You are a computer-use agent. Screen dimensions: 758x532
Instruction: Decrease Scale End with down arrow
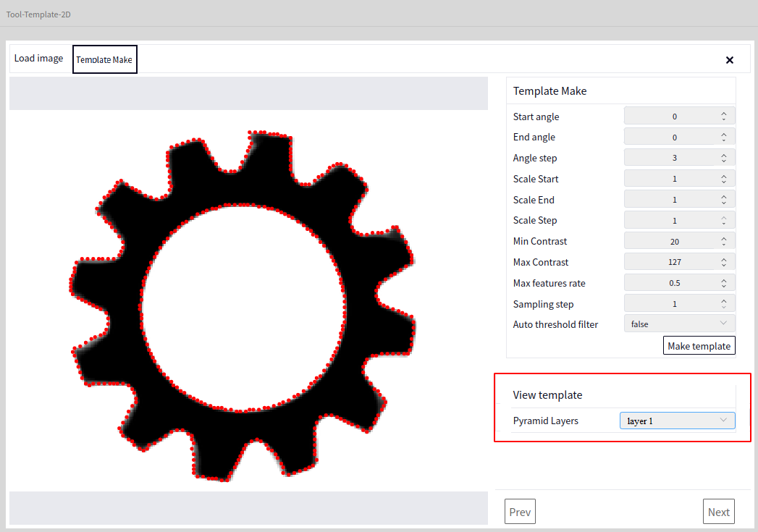[724, 202]
